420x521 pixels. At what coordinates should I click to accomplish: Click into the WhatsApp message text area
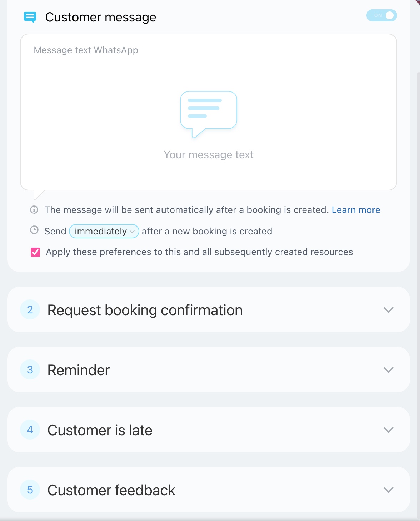(x=209, y=71)
